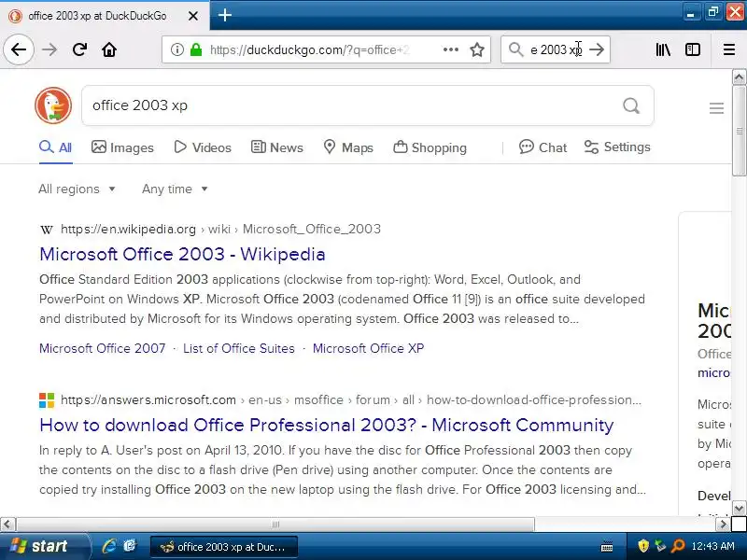Open the browser home page

[x=109, y=49]
